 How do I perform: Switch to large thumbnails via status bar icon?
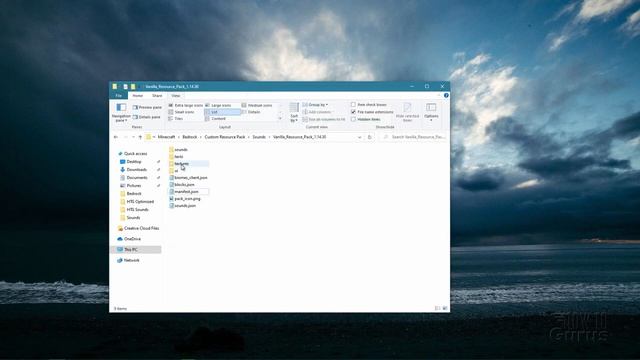pos(444,309)
